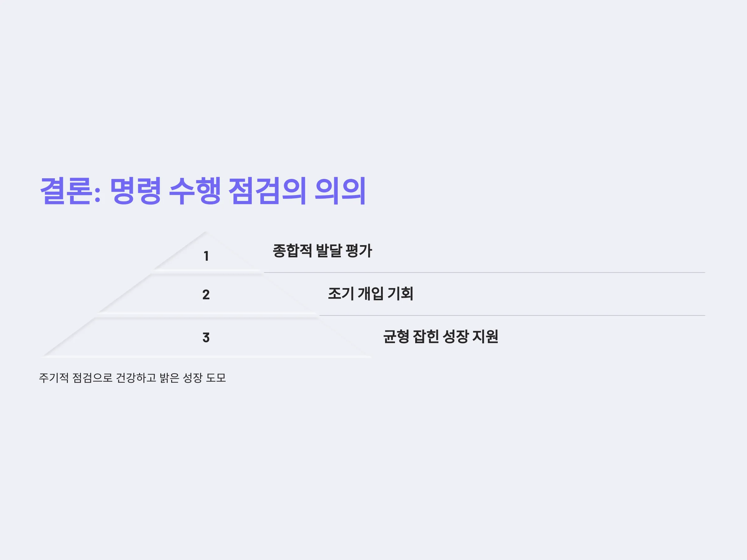Click the word '결론:' in the title
Screen dimensions: 747x560
[x=71, y=191]
